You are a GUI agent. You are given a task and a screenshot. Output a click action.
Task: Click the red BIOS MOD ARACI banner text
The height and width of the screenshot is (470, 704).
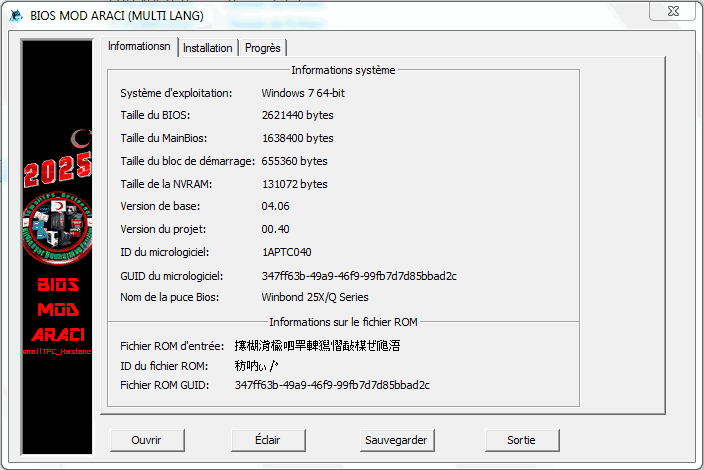58,308
